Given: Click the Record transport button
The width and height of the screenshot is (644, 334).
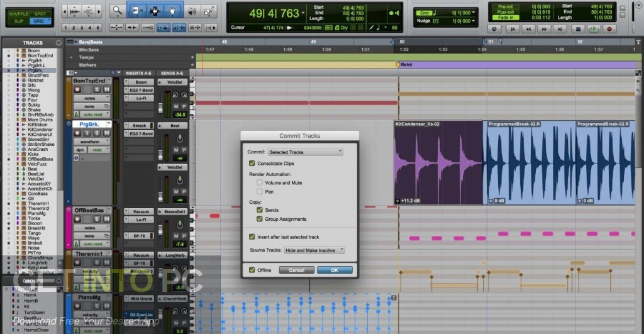Looking at the screenshot, I should point(609,29).
